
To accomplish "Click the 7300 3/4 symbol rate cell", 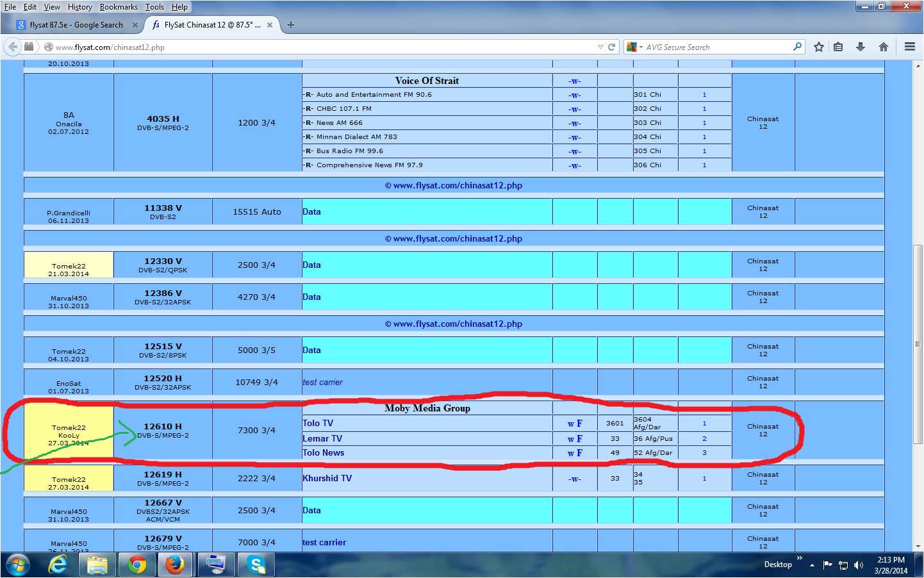I will pyautogui.click(x=257, y=430).
